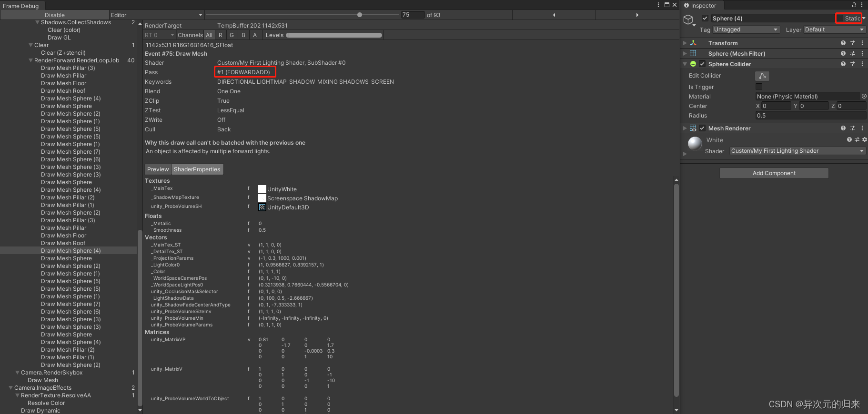Click the Radius input field
This screenshot has width=868, height=414.
pyautogui.click(x=811, y=116)
